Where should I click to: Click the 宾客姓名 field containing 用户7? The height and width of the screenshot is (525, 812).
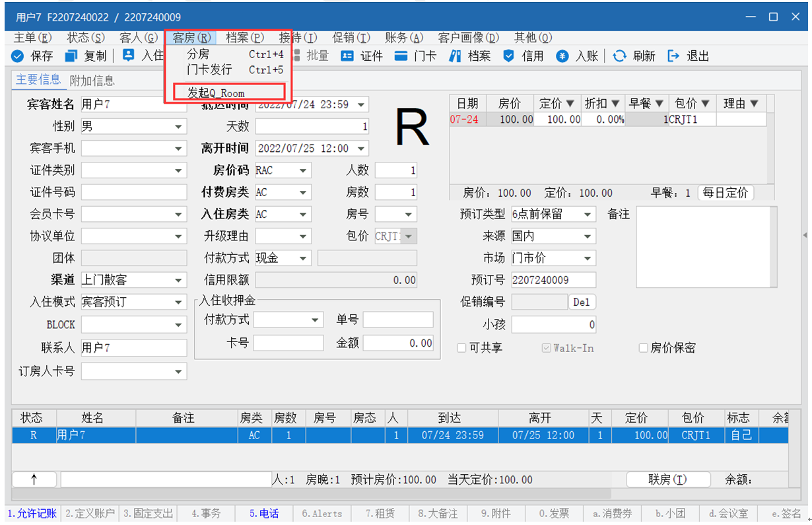(134, 104)
